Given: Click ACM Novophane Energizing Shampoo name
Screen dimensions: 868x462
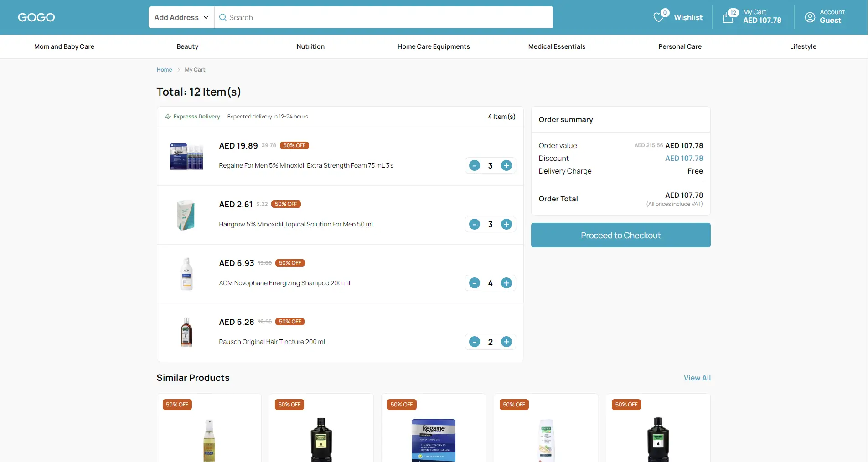Looking at the screenshot, I should coord(285,283).
